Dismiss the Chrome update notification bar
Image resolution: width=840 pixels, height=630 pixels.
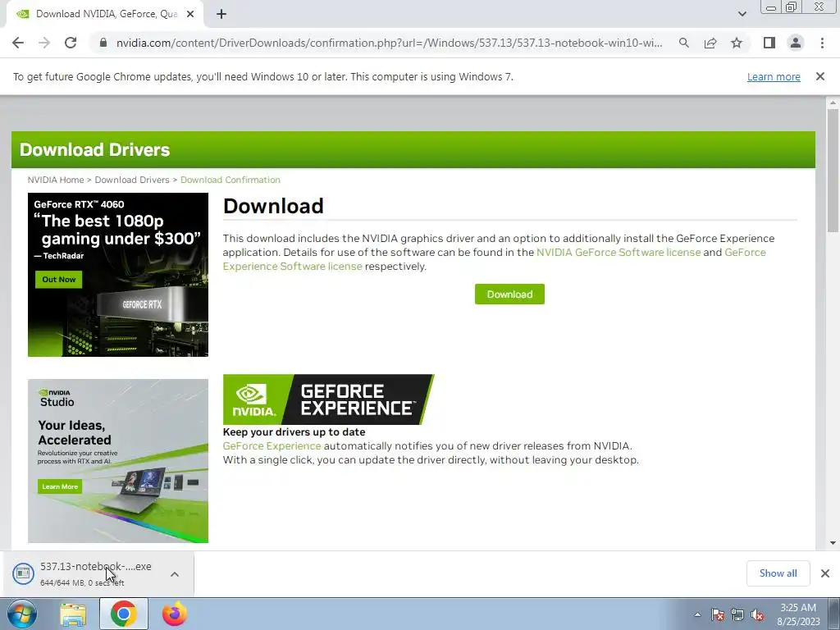point(819,76)
